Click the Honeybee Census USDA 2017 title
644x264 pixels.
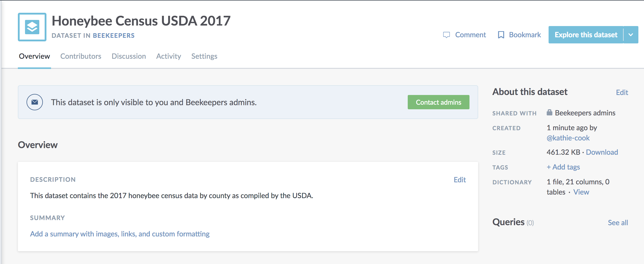[x=141, y=21]
